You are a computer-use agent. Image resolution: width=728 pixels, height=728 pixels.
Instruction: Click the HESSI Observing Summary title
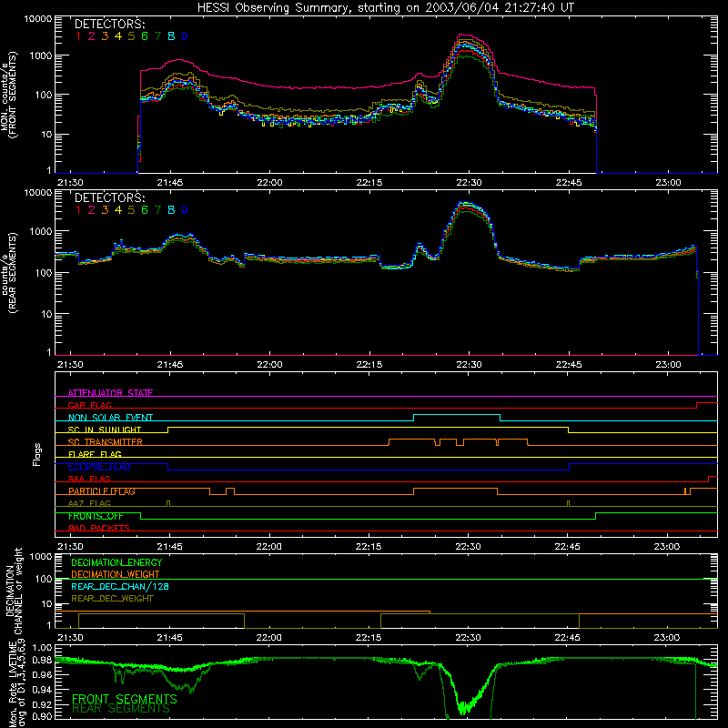[385, 8]
